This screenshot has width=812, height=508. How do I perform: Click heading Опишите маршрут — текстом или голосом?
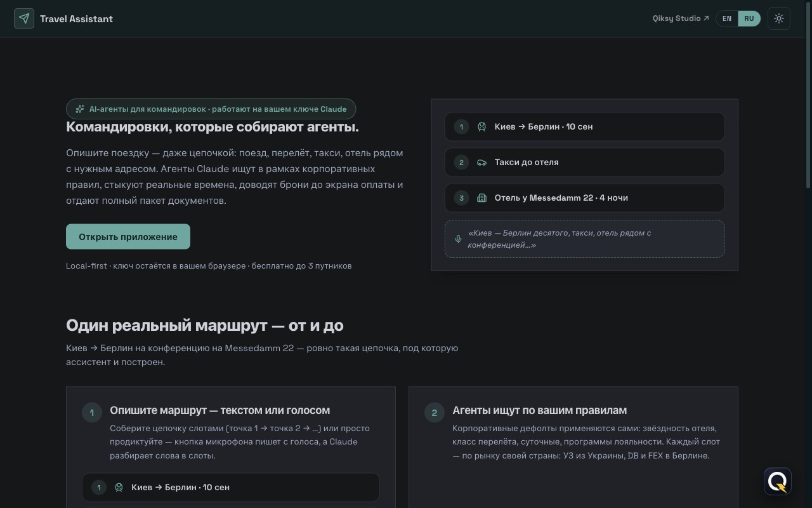219,410
